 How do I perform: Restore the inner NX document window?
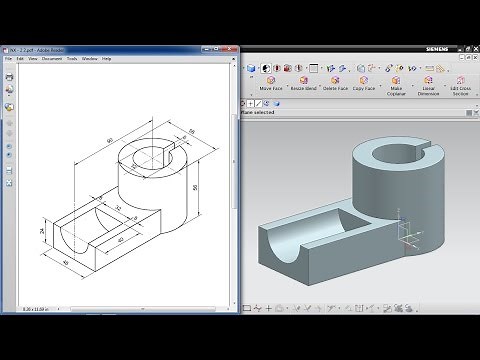[x=468, y=57]
